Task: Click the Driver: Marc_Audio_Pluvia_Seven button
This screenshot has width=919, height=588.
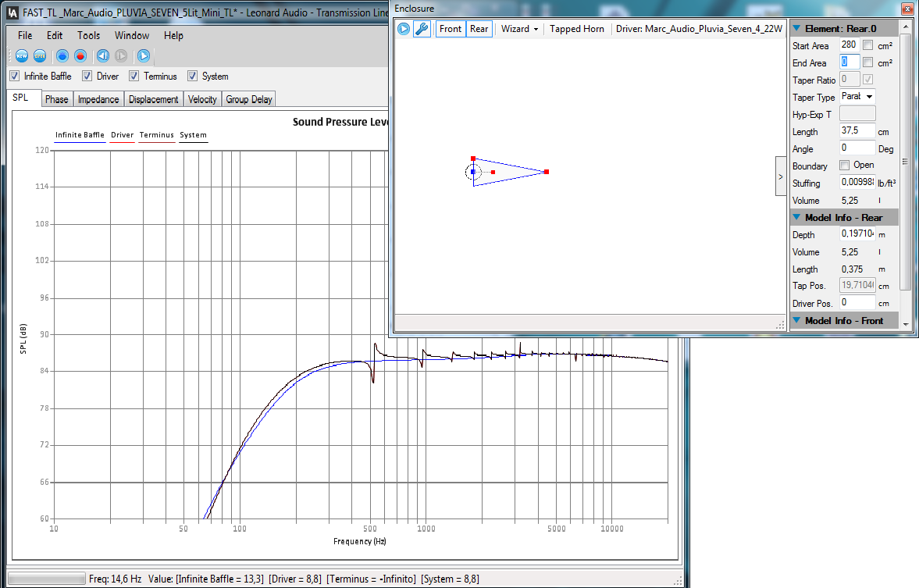Action: tap(699, 29)
